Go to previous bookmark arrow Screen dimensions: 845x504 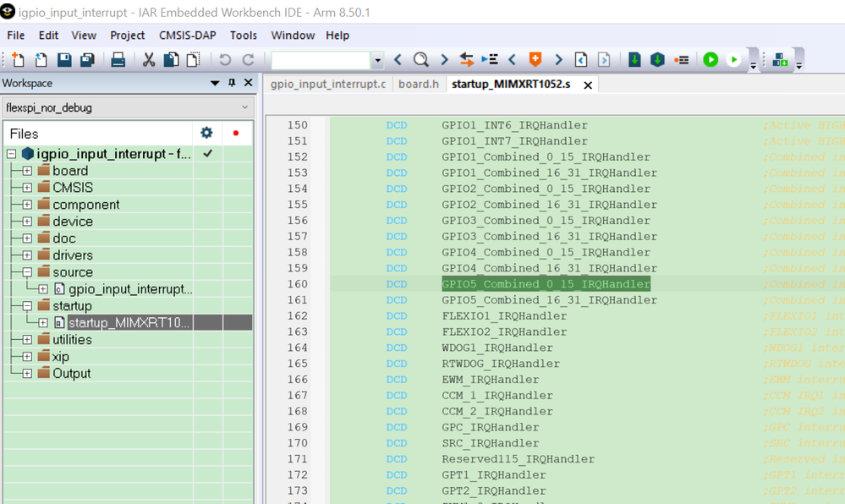coord(512,60)
